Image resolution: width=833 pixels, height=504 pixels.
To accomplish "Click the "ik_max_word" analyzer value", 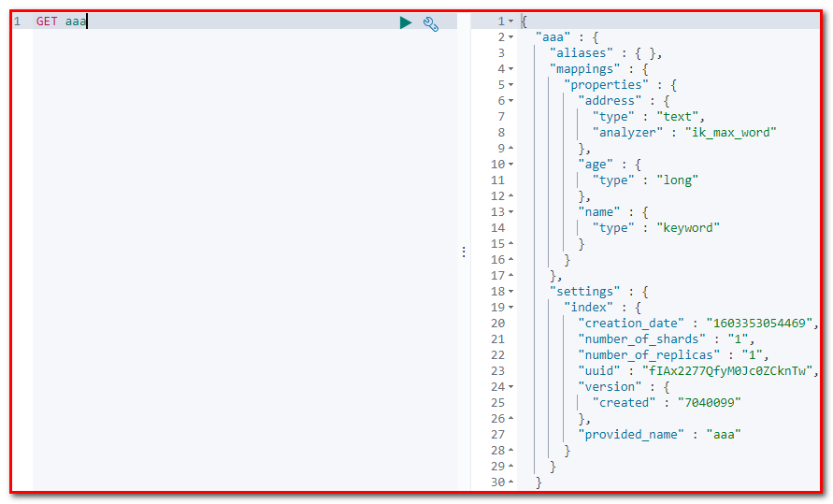I will (730, 133).
